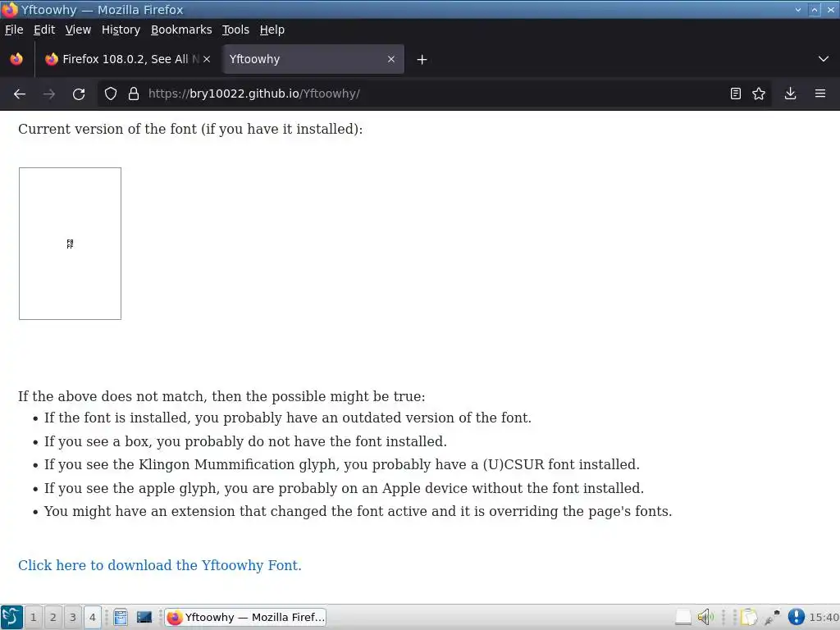Open the blue notification tray icon
Viewport: 840px width, 630px height.
tap(796, 617)
